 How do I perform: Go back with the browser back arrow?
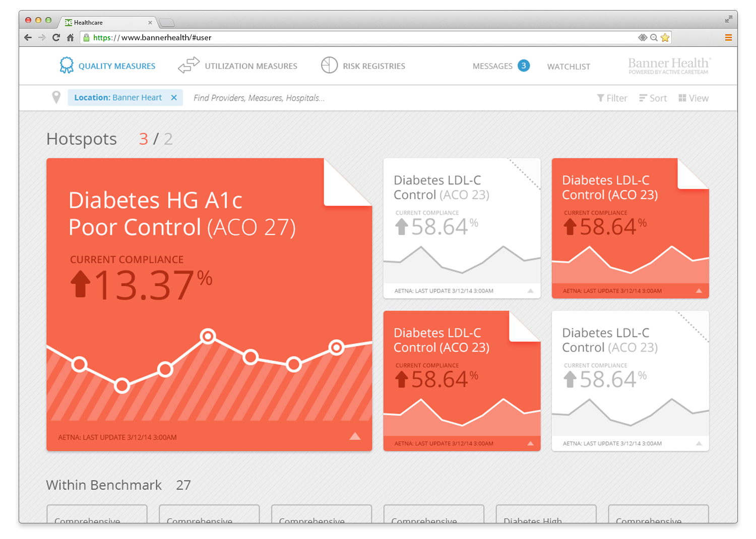click(x=28, y=37)
